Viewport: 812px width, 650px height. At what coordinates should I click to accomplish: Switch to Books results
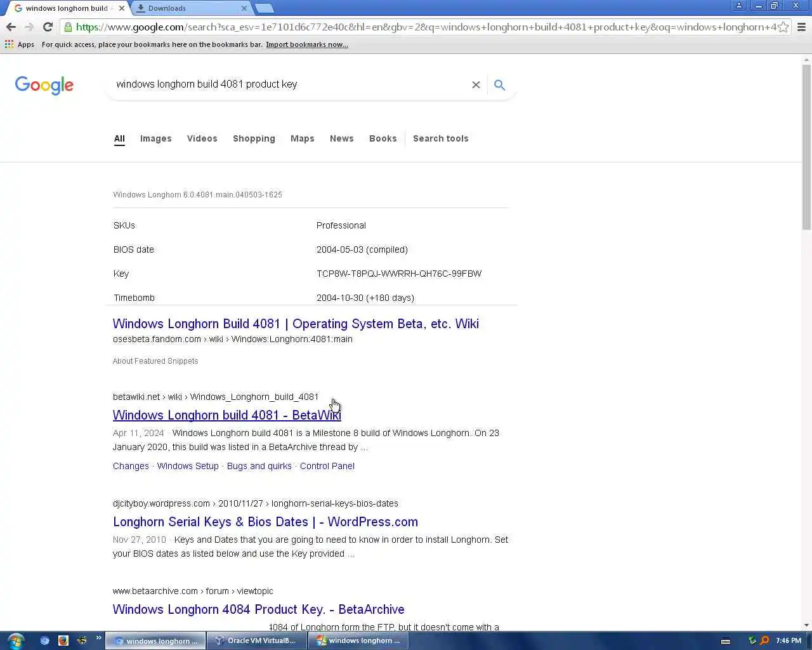coord(383,138)
